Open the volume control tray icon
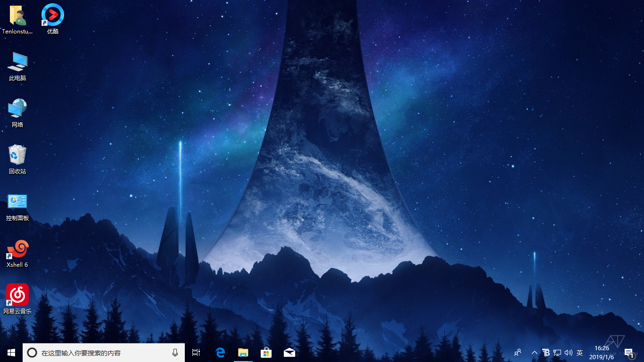The width and height of the screenshot is (644, 362). pyautogui.click(x=568, y=353)
